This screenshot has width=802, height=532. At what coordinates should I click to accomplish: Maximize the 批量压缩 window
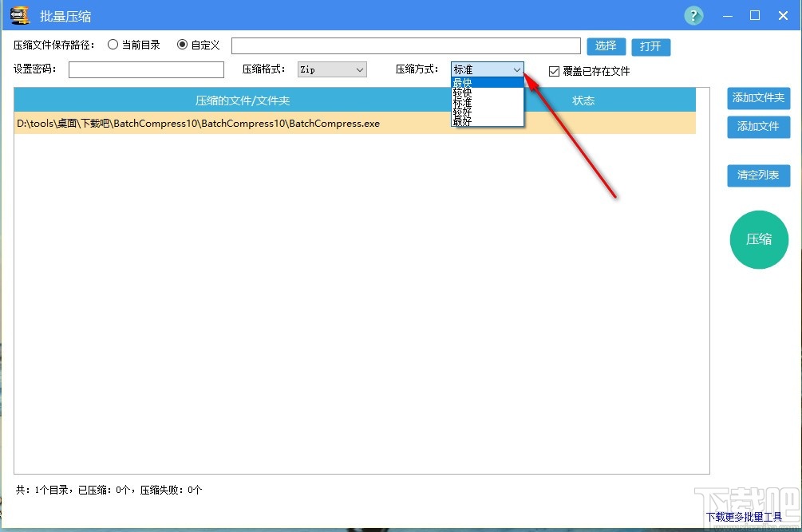[755, 16]
